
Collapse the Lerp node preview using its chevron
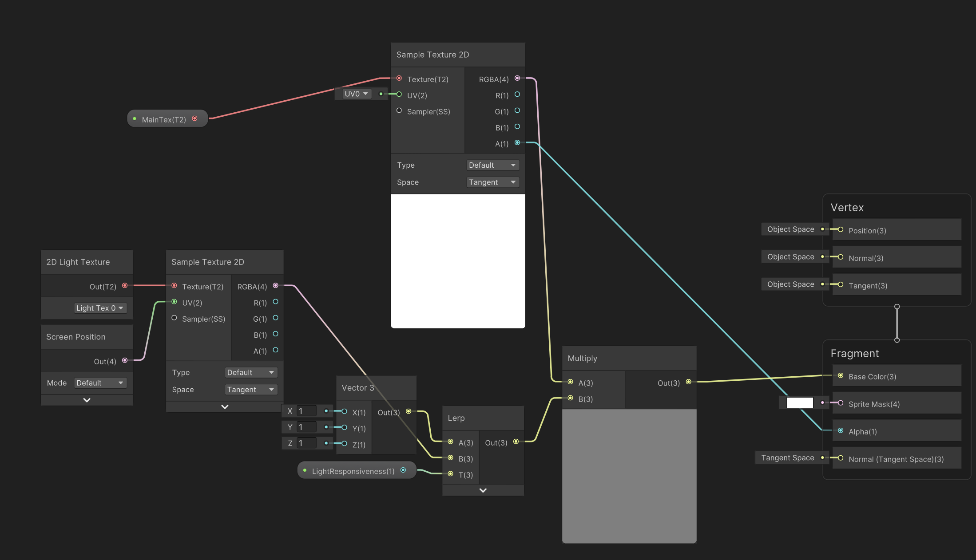click(x=483, y=490)
